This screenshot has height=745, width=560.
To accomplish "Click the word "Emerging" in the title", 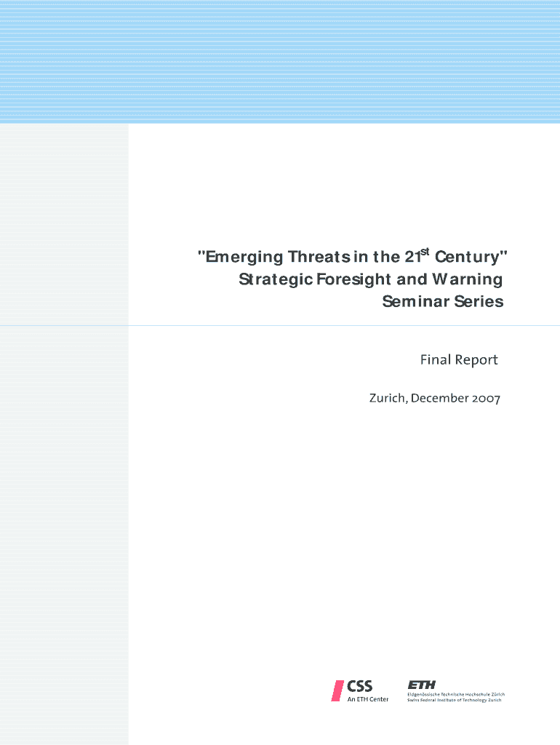I will 243,258.
